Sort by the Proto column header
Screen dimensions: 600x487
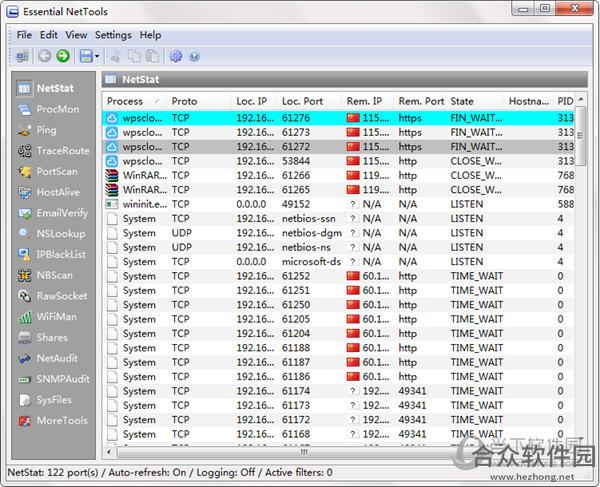(199, 101)
